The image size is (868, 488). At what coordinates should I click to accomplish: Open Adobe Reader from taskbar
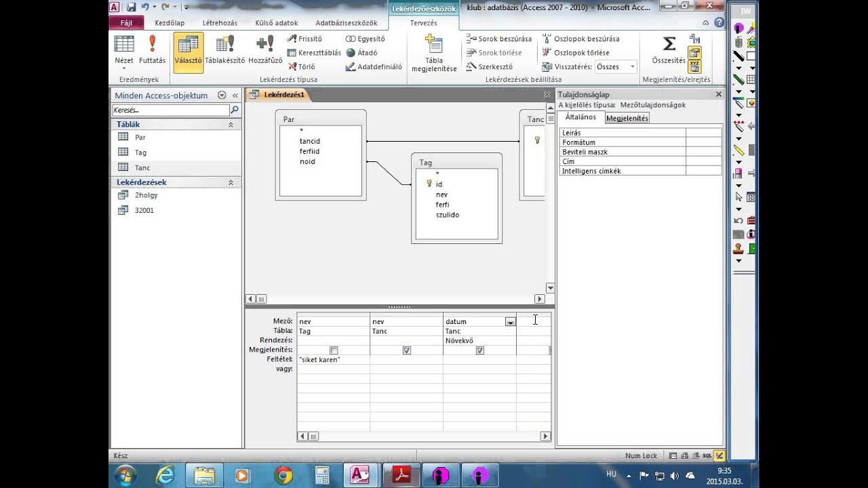[402, 475]
